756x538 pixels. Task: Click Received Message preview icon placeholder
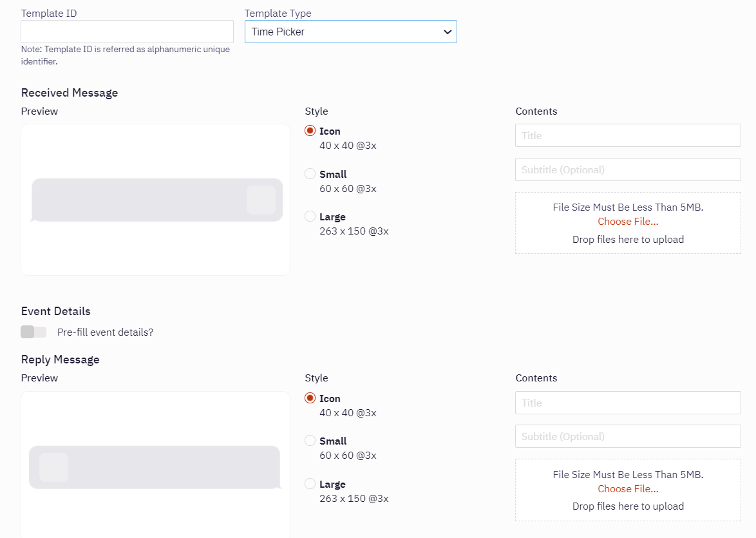coord(261,200)
